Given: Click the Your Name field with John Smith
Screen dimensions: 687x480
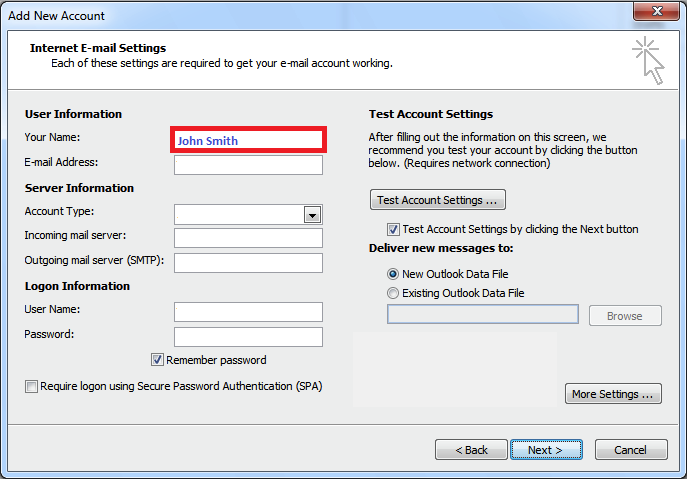Looking at the screenshot, I should point(248,140).
